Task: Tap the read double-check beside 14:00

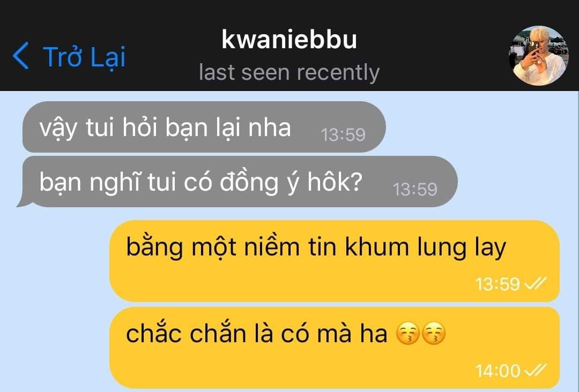Action: click(536, 370)
